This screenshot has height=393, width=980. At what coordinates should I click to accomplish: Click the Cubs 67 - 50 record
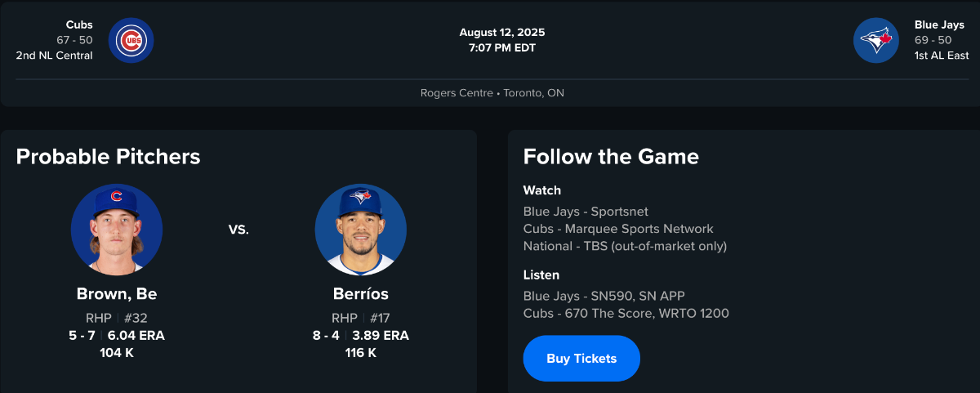[x=74, y=40]
